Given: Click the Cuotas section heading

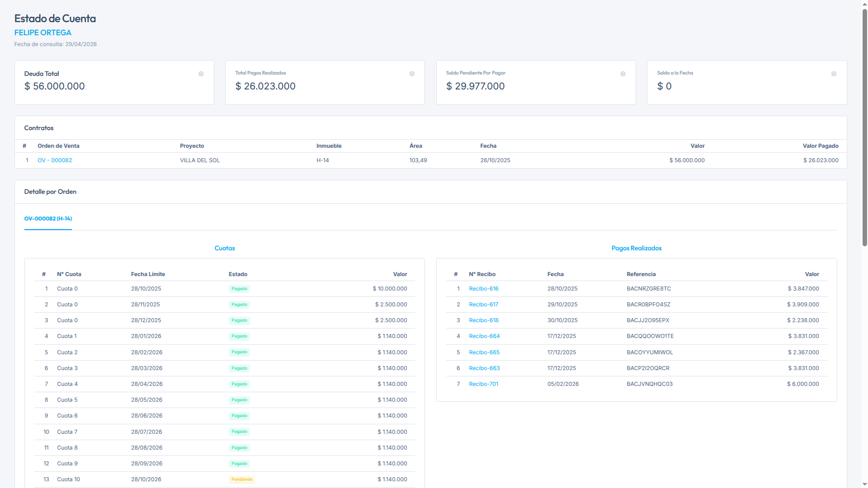Looking at the screenshot, I should (225, 248).
